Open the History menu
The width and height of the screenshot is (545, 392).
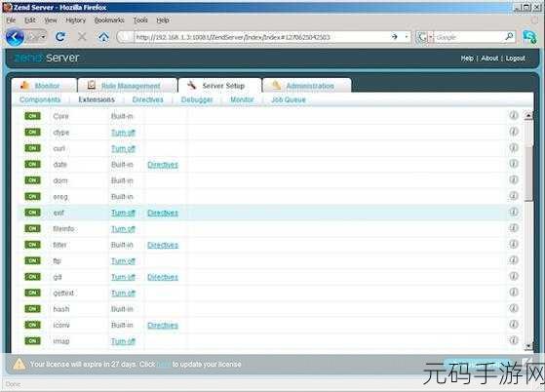(x=75, y=20)
